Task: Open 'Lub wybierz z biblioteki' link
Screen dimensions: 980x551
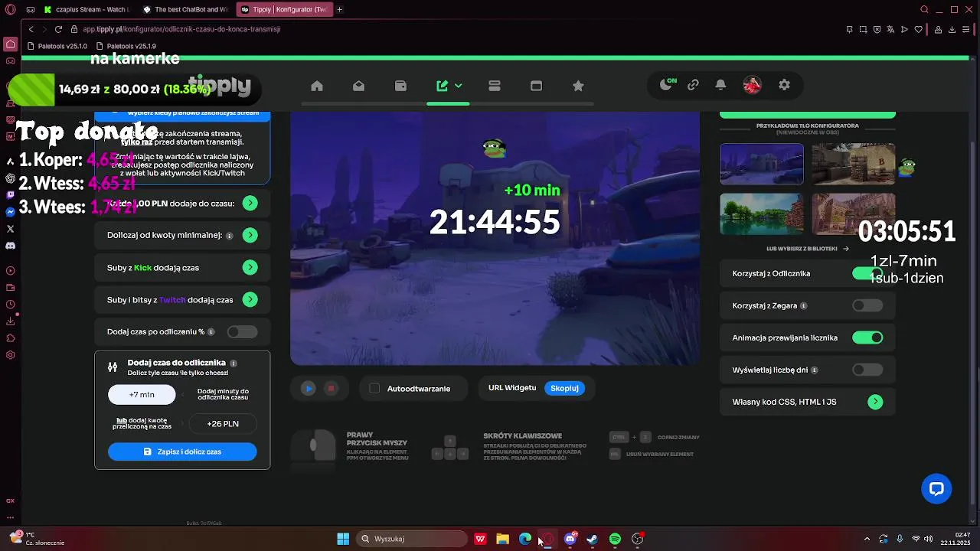Action: coord(808,249)
